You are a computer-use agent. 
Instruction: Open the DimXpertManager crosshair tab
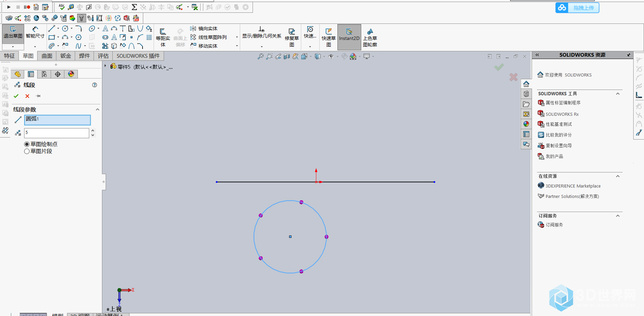[58, 74]
